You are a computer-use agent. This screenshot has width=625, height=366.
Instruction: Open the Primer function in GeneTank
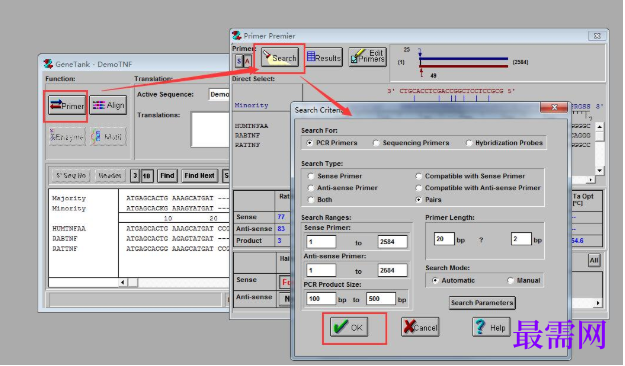point(67,106)
